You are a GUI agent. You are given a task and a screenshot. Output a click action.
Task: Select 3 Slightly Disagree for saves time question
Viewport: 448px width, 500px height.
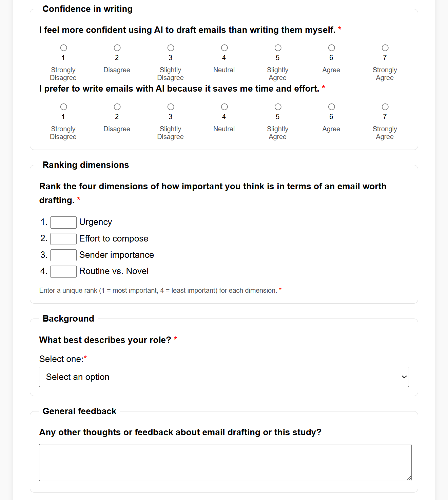(x=171, y=107)
